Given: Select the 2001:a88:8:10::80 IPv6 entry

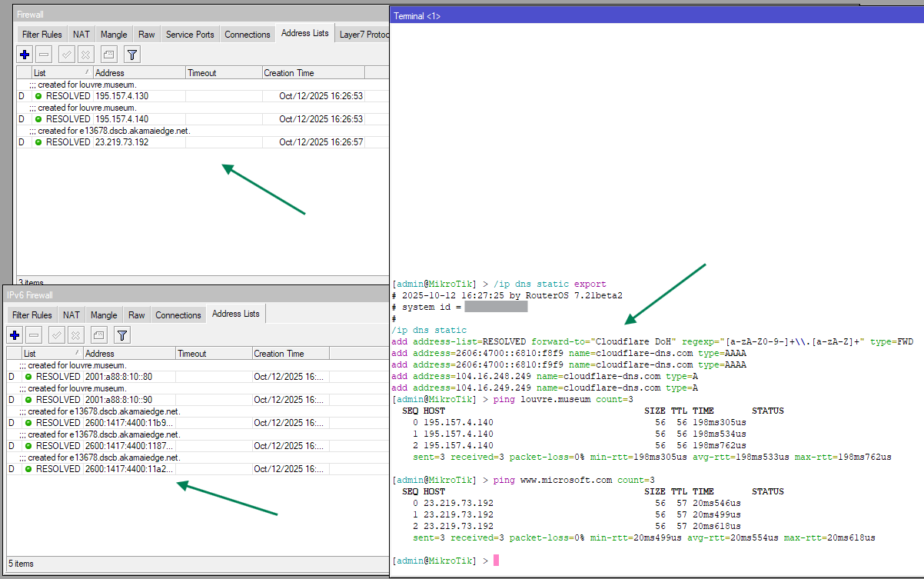Looking at the screenshot, I should pyautogui.click(x=118, y=377).
